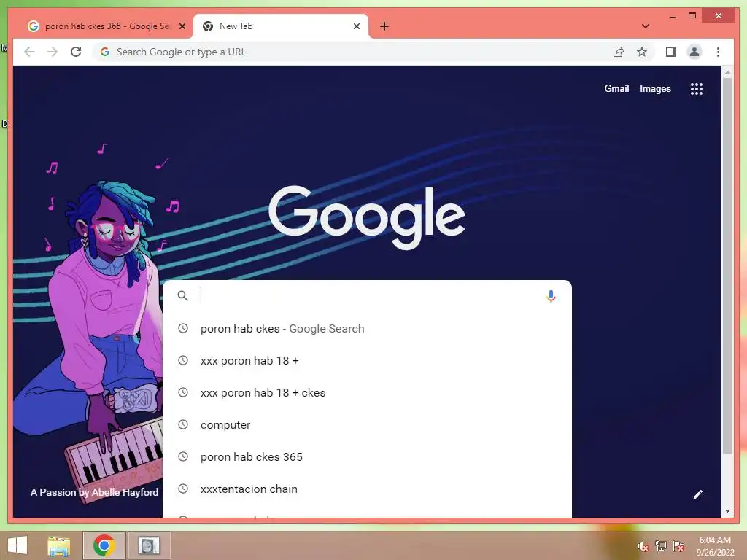Click the Google logo

tap(367, 217)
